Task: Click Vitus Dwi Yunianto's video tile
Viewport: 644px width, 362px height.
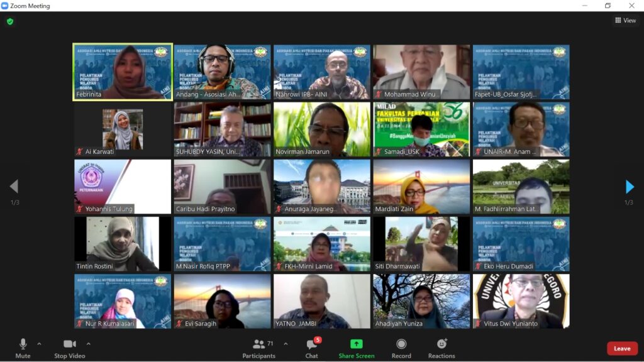Action: coord(521,300)
